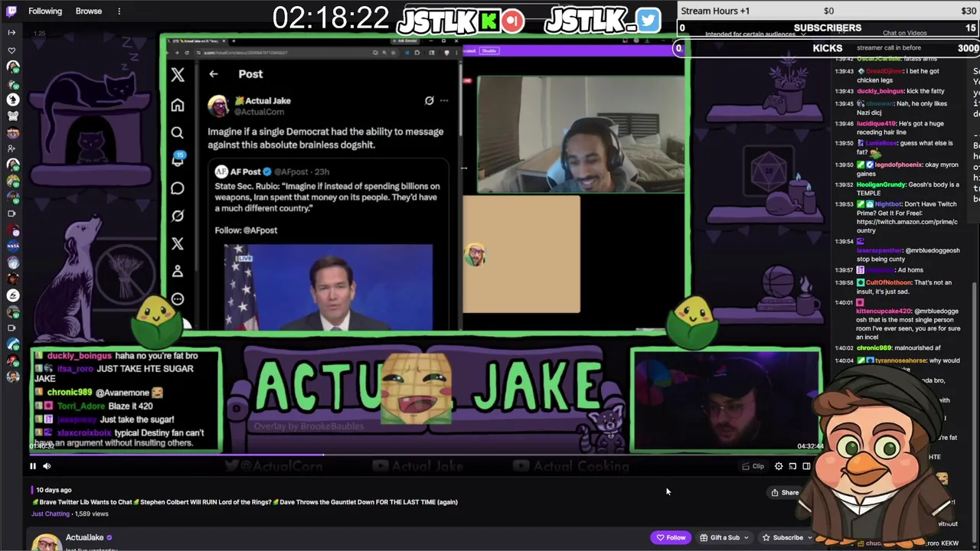The image size is (980, 551).
Task: Click the @ActualCorn handle in the post
Action: pos(259,112)
